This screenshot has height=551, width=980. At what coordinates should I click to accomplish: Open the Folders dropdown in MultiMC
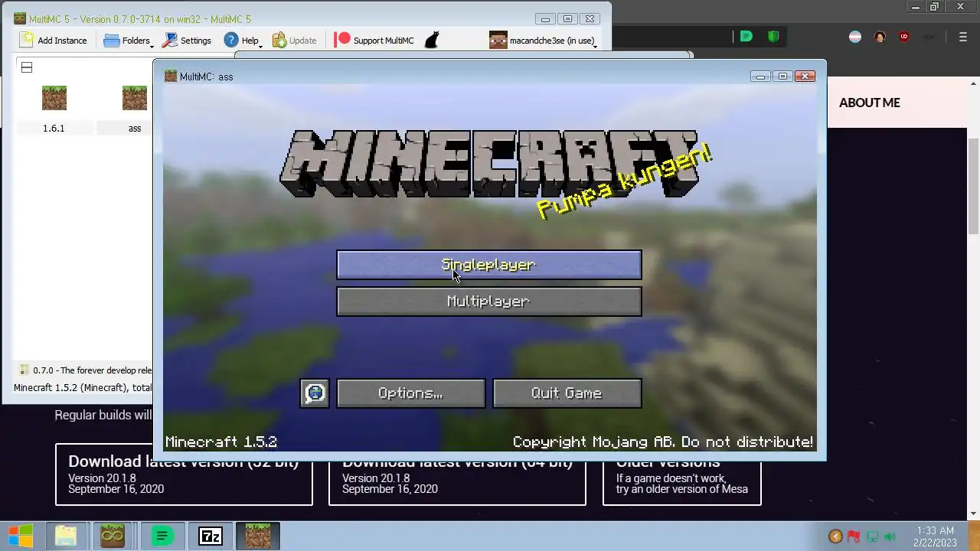pos(129,41)
